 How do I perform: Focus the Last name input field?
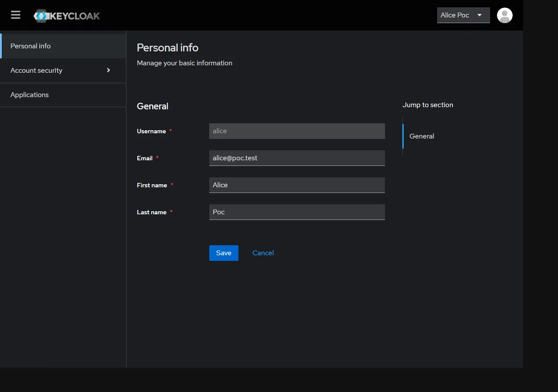[297, 212]
